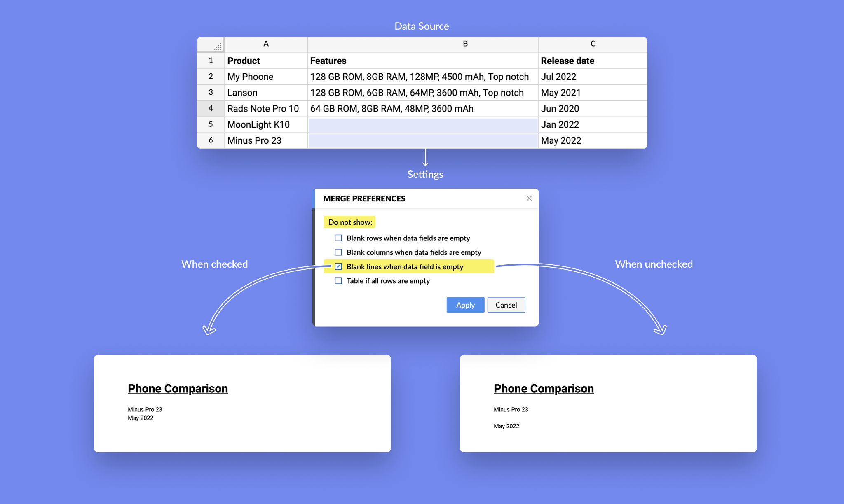Select row 1 header
Viewport: 844px width, 504px height.
pyautogui.click(x=211, y=61)
